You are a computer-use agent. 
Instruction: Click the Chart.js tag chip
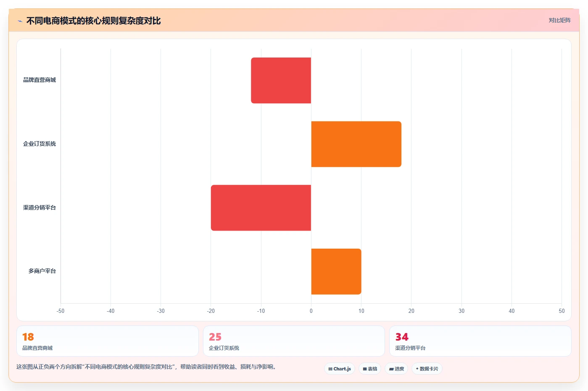tap(340, 369)
